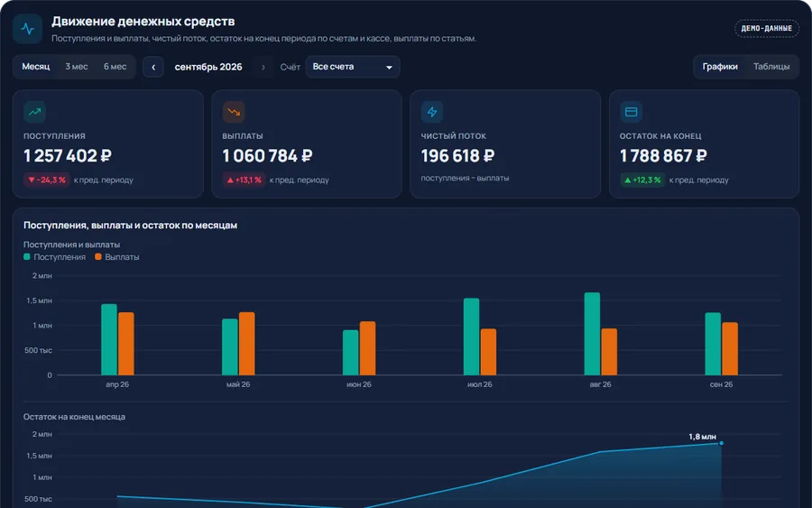Click the dropdown arrow in account selector

pyautogui.click(x=389, y=68)
